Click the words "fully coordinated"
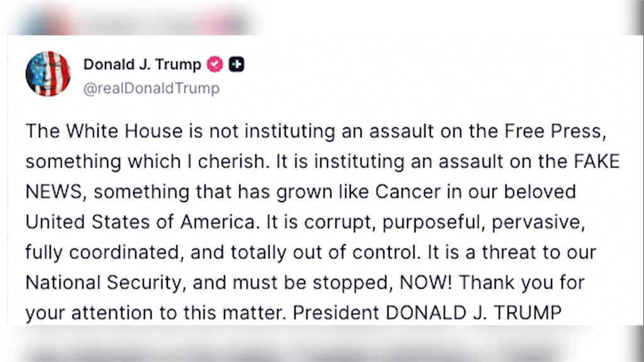The image size is (644, 362). [x=104, y=253]
